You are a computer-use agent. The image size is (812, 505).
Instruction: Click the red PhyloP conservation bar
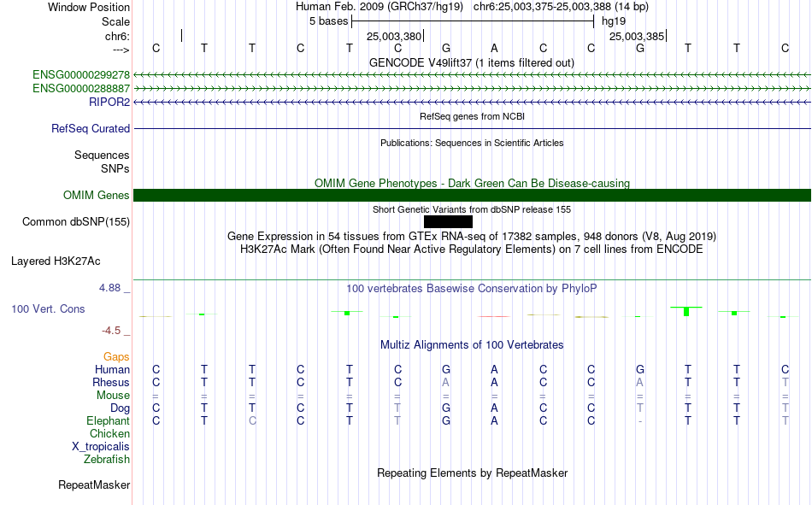[x=494, y=316]
